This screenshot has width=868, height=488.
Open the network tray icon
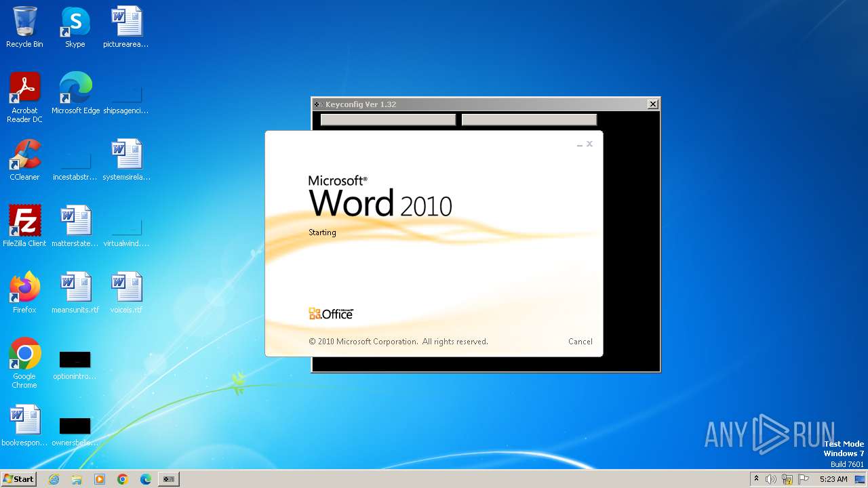pyautogui.click(x=787, y=479)
